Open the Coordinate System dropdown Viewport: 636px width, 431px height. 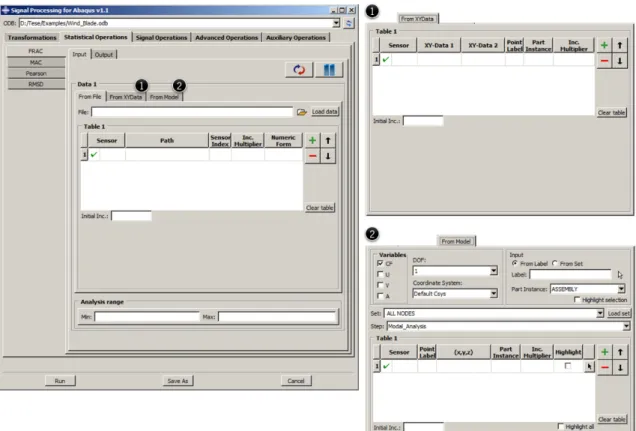(494, 294)
